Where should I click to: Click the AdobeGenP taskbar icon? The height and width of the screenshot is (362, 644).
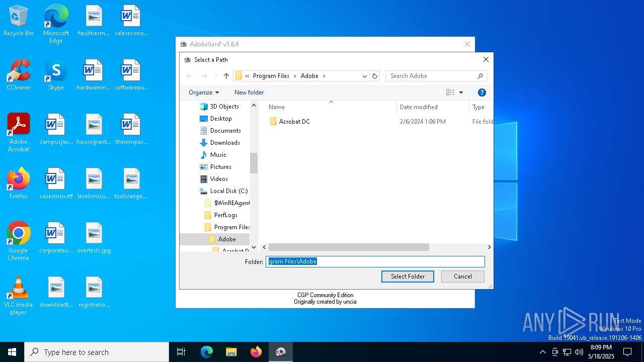280,352
